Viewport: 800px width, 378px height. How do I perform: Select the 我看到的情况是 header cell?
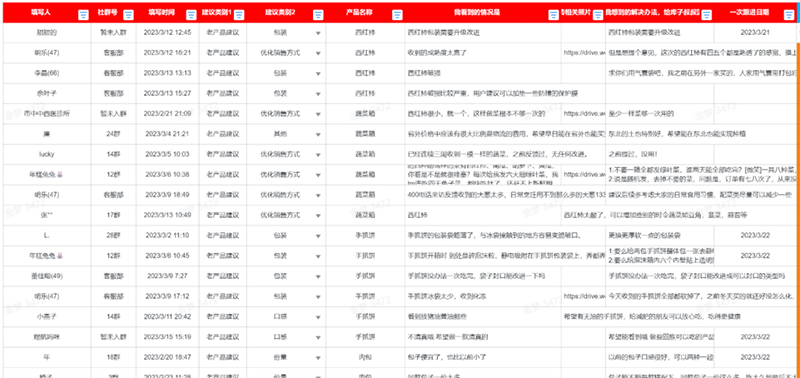pos(483,12)
